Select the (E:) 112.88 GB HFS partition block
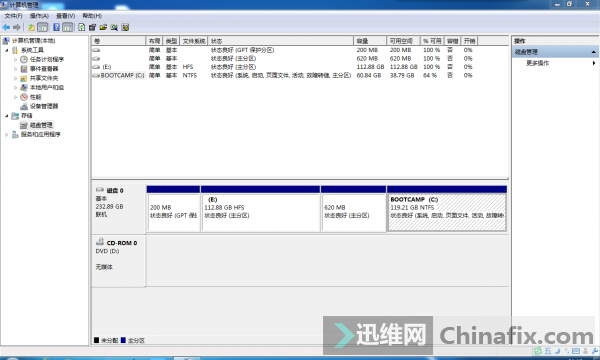Screen dimensions: 600x360 [261, 209]
